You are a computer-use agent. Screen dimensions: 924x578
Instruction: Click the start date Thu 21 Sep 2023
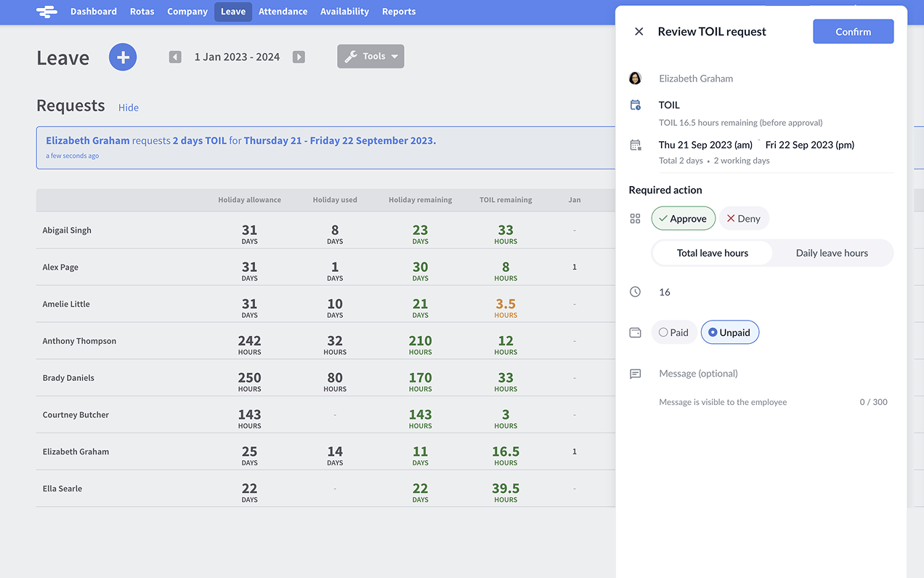coord(705,145)
